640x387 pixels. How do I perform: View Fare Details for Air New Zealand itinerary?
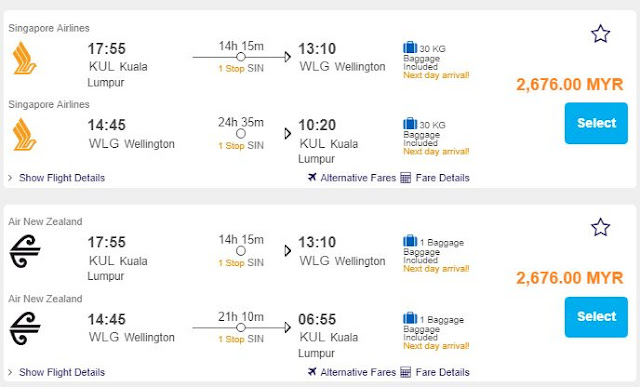click(x=442, y=372)
